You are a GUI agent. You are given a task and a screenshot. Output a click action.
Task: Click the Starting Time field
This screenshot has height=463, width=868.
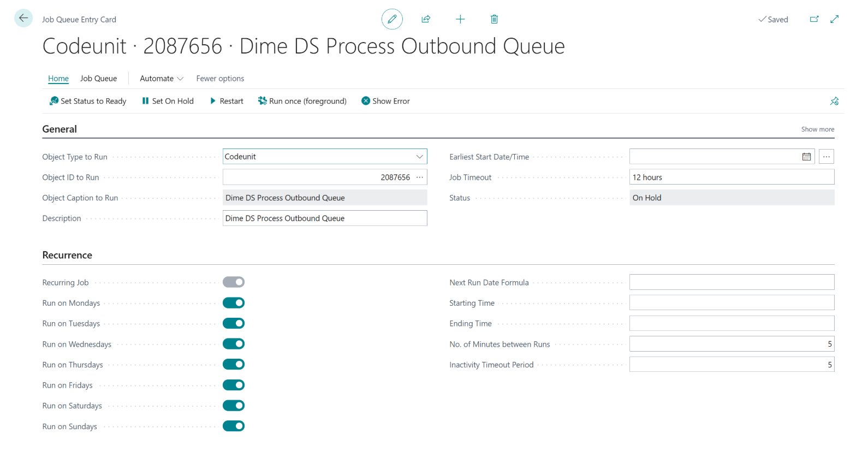732,303
